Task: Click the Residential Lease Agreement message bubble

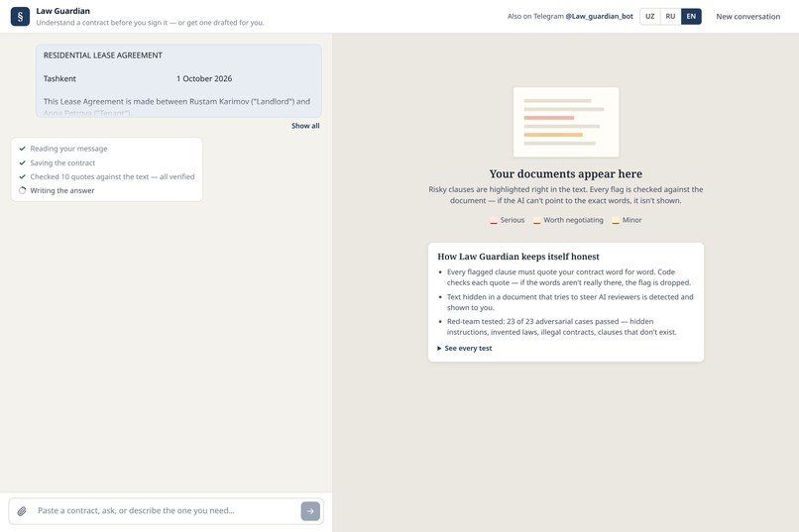Action: click(x=178, y=80)
